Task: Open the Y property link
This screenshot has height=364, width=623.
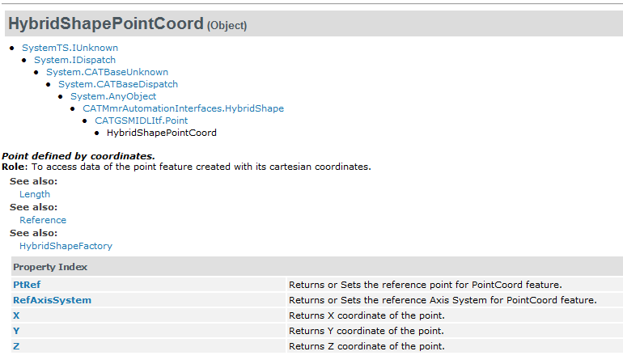Action: (x=16, y=331)
